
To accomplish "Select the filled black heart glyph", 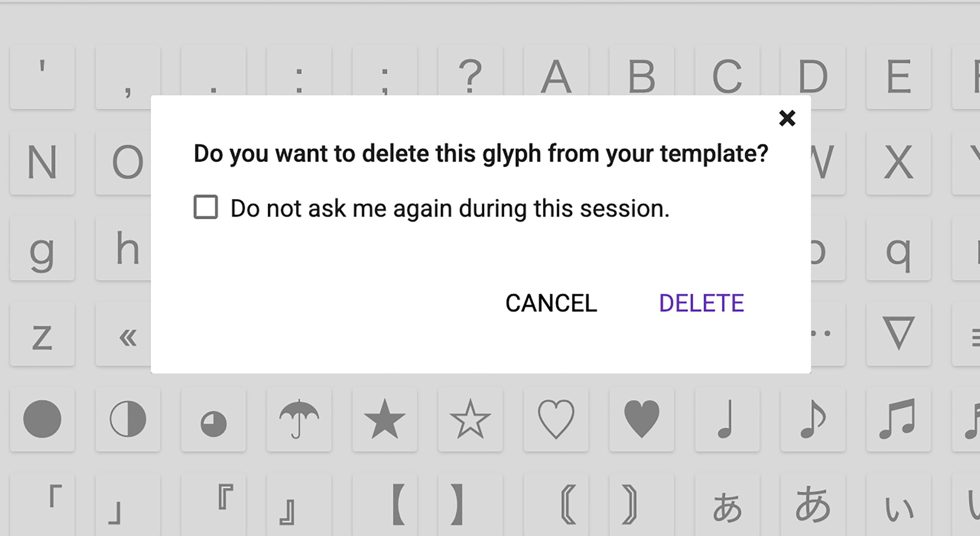I will tap(641, 419).
